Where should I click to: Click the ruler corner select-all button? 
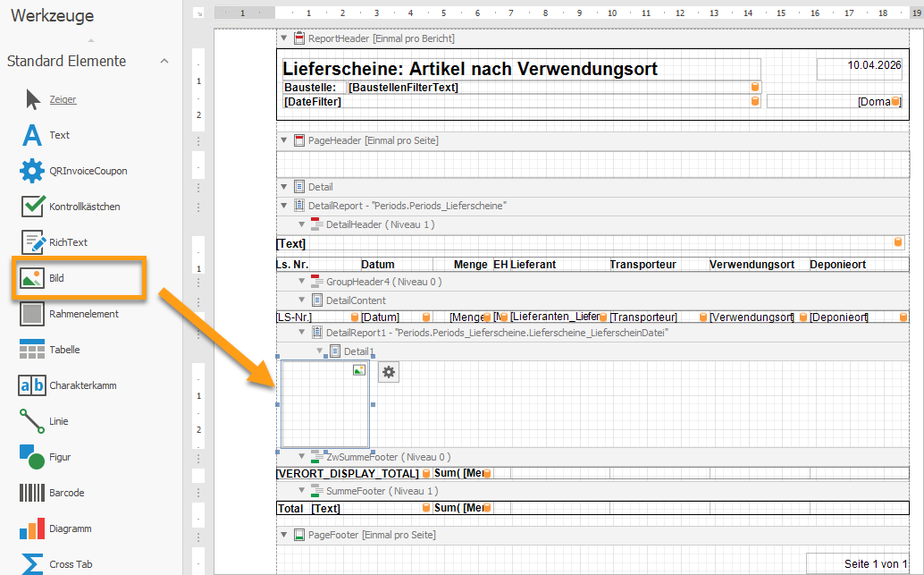(198, 13)
